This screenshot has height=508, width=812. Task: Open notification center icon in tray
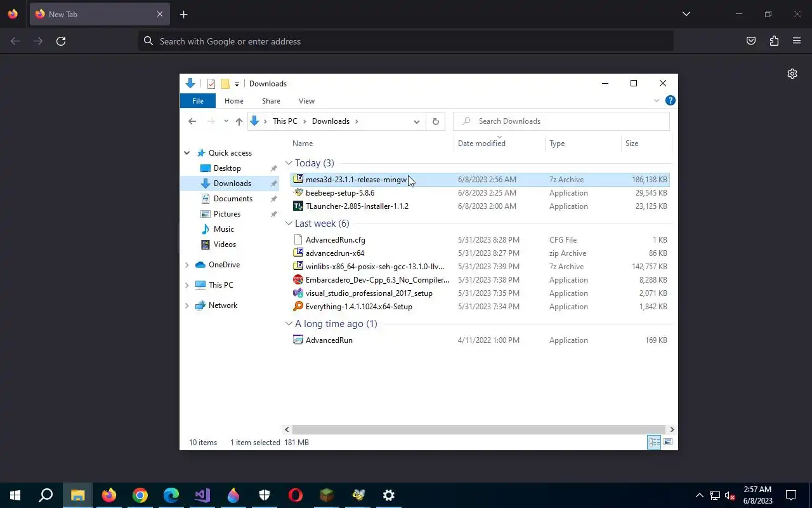(x=791, y=495)
